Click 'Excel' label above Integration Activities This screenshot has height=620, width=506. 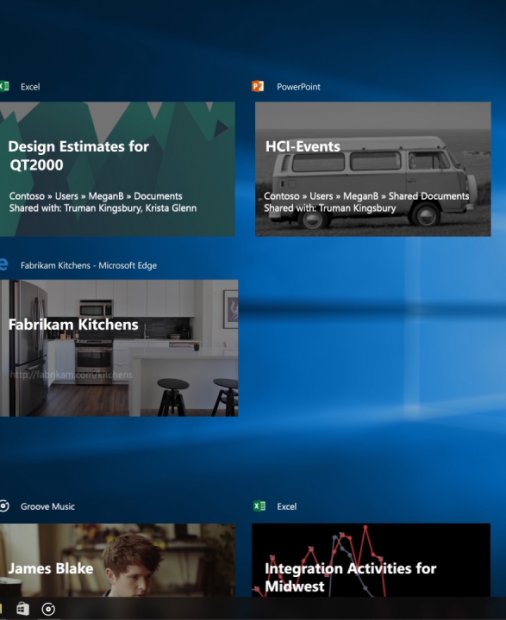[x=287, y=507]
